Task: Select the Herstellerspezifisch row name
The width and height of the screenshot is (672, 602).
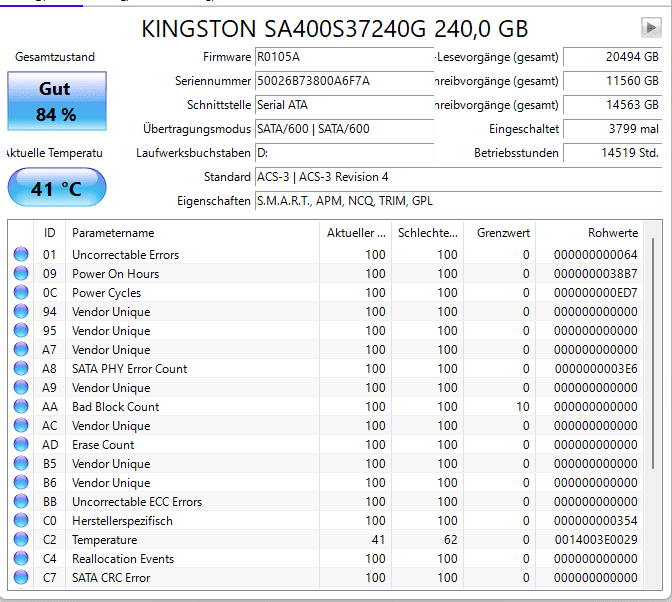Action: tap(123, 521)
